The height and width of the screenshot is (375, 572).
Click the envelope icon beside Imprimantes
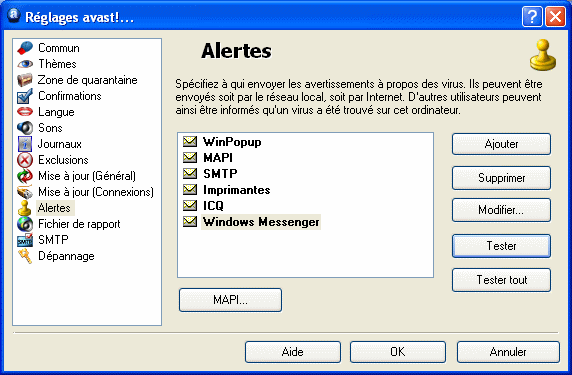pyautogui.click(x=190, y=190)
